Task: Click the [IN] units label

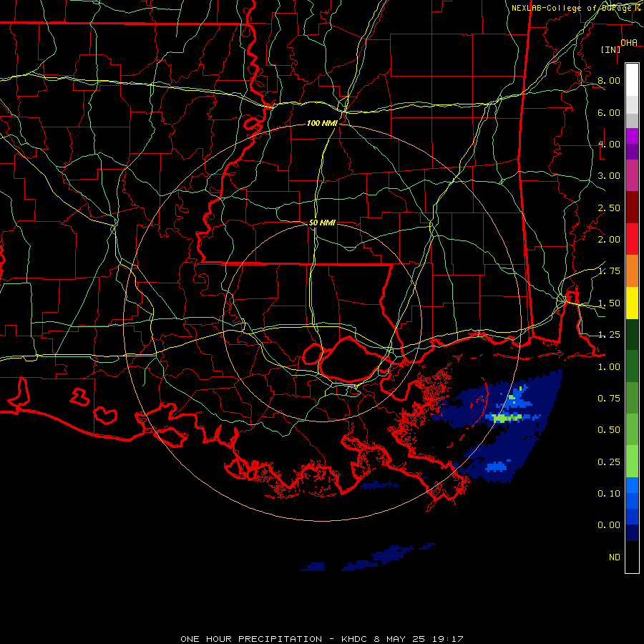Action: (610, 49)
